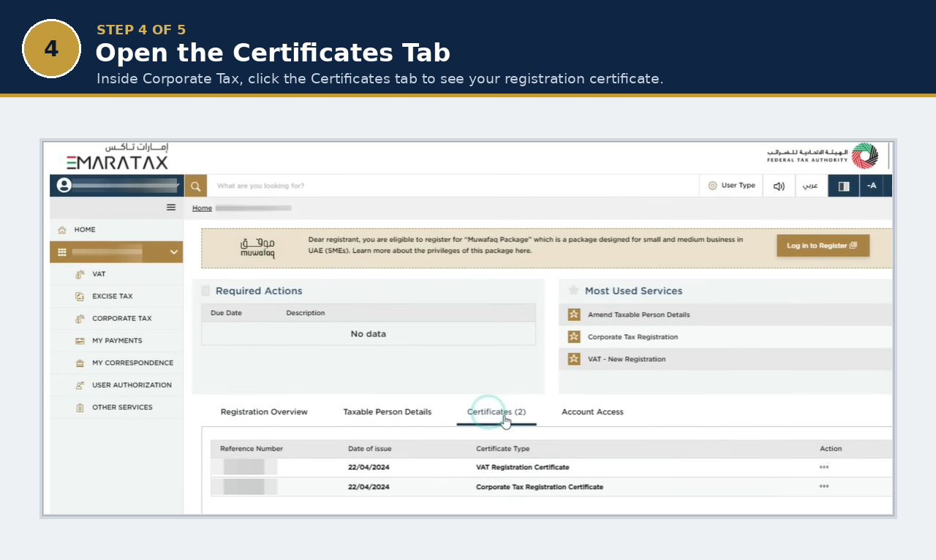Image resolution: width=936 pixels, height=560 pixels.
Task: Open CORPORATE TAX in the sidebar
Action: click(122, 319)
